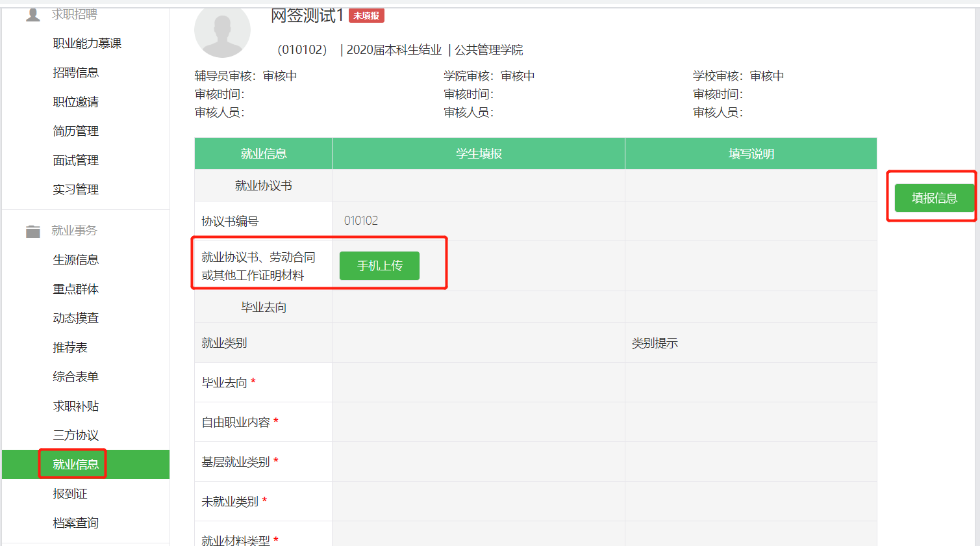Open 报到证 in the sidebar

[x=69, y=494]
